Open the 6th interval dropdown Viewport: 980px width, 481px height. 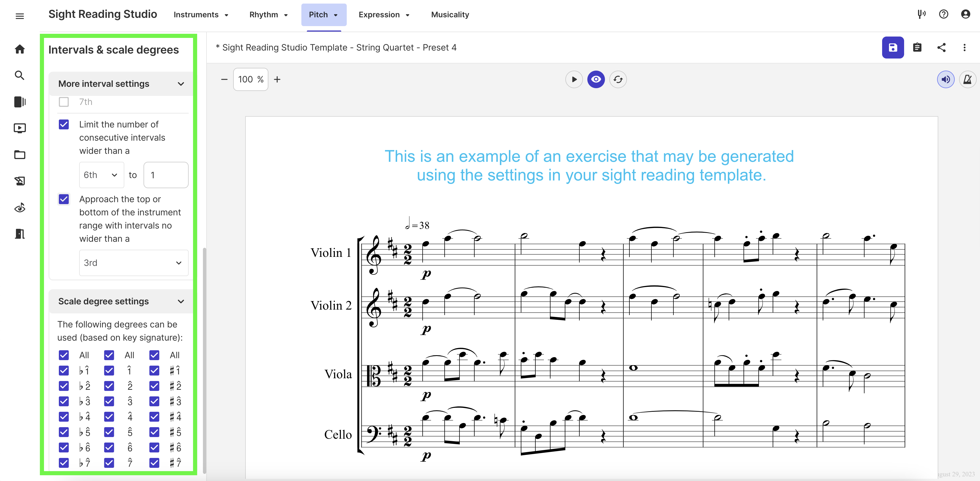pos(101,175)
